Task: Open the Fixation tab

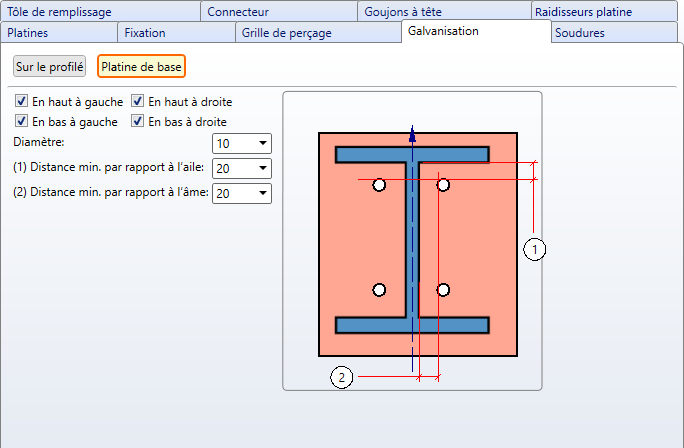Action: pos(145,33)
